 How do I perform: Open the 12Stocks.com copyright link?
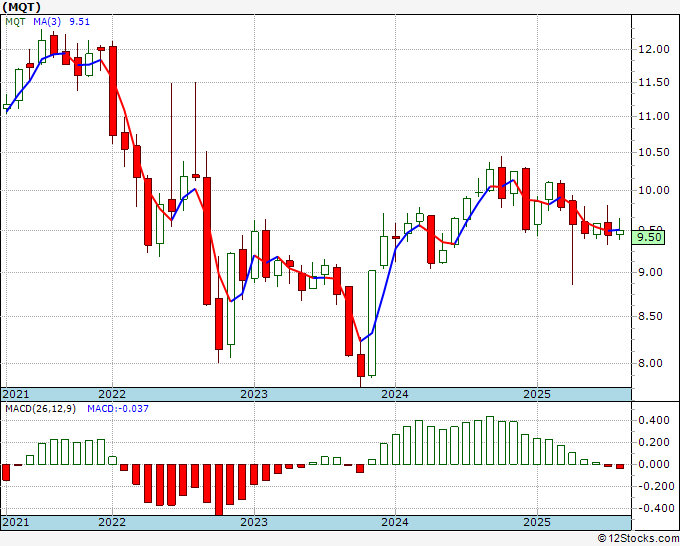tap(638, 539)
